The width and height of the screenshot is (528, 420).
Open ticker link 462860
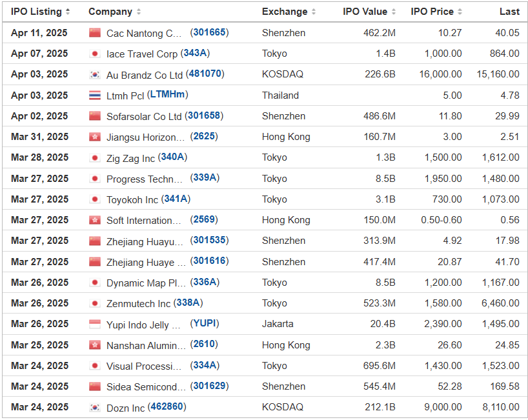tap(167, 407)
